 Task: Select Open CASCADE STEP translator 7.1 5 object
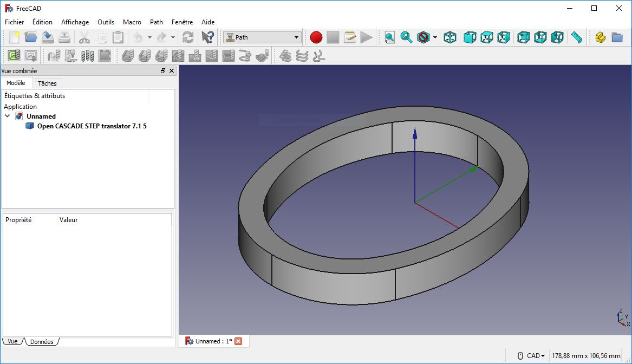92,126
